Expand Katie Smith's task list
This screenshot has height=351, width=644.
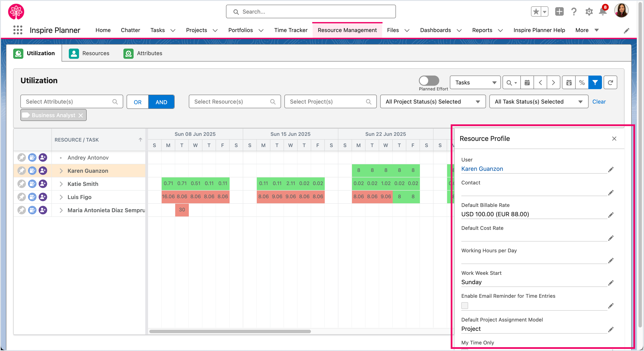(x=61, y=184)
